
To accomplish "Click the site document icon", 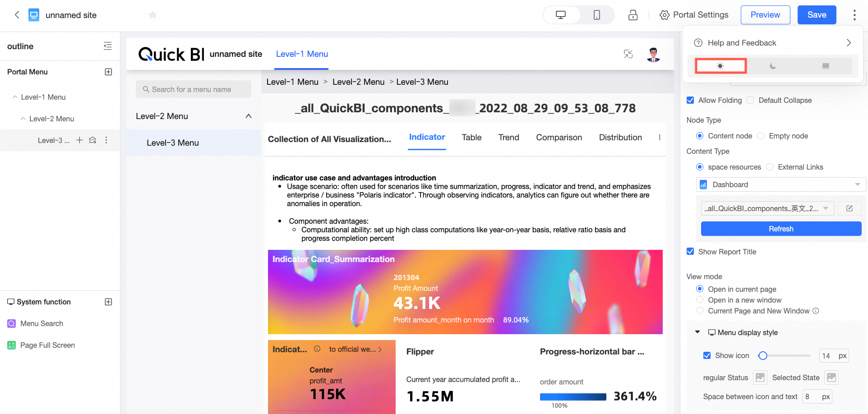I will pos(34,15).
